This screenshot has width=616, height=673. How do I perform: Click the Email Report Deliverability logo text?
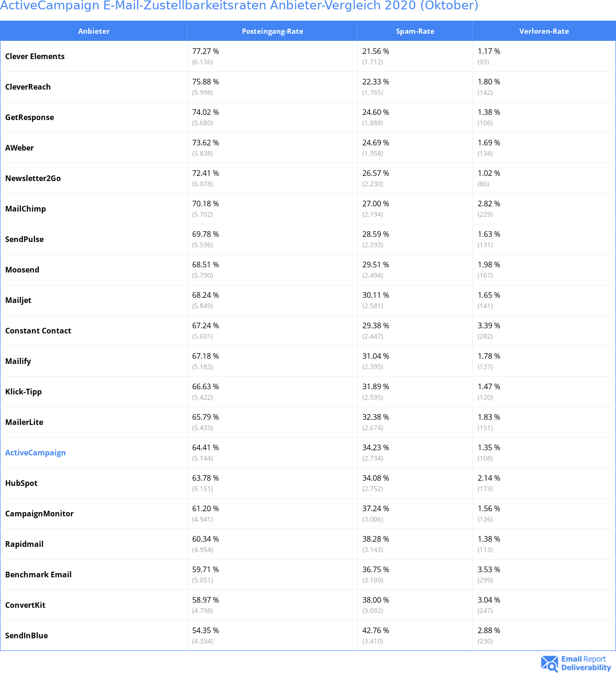[586, 663]
